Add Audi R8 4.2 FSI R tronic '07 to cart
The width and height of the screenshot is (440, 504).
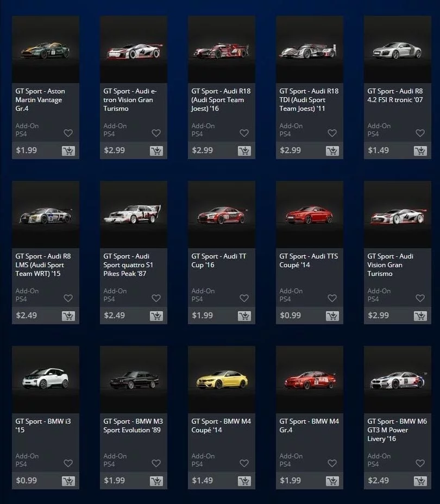click(420, 151)
